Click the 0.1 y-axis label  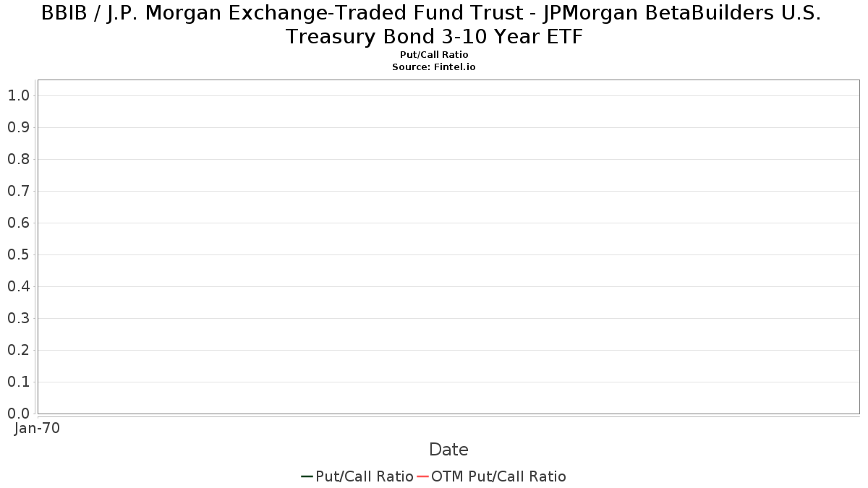[x=19, y=382]
